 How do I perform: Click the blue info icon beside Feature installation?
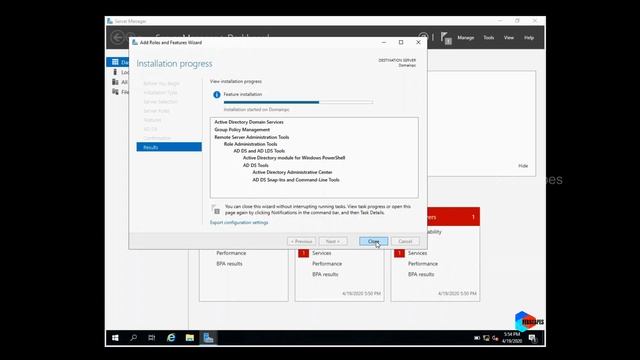click(x=216, y=95)
